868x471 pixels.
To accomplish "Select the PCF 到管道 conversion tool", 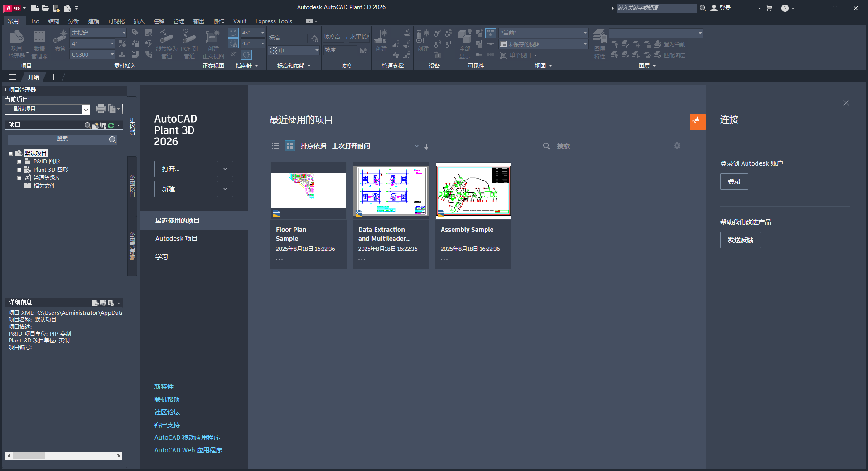I will click(188, 43).
